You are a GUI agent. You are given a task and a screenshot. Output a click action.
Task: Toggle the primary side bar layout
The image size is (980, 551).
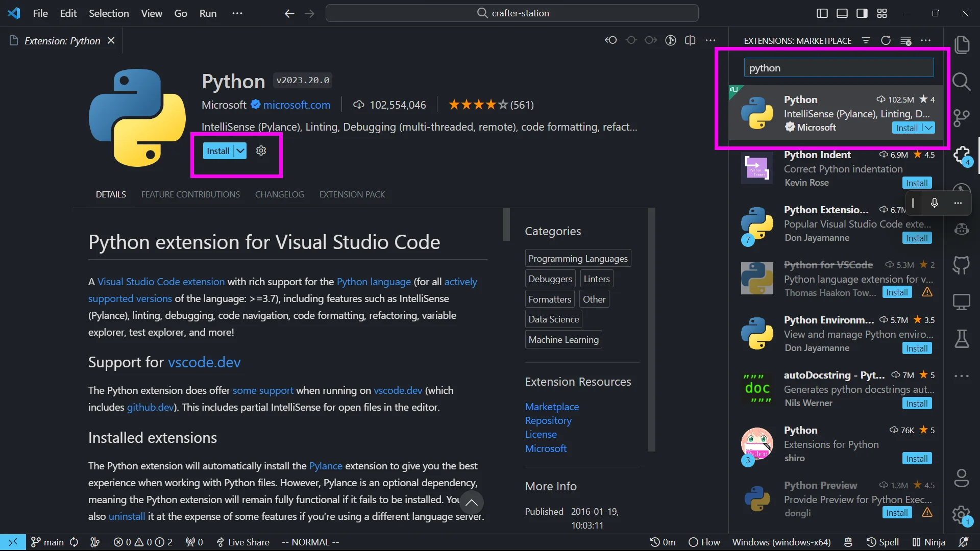tap(822, 13)
